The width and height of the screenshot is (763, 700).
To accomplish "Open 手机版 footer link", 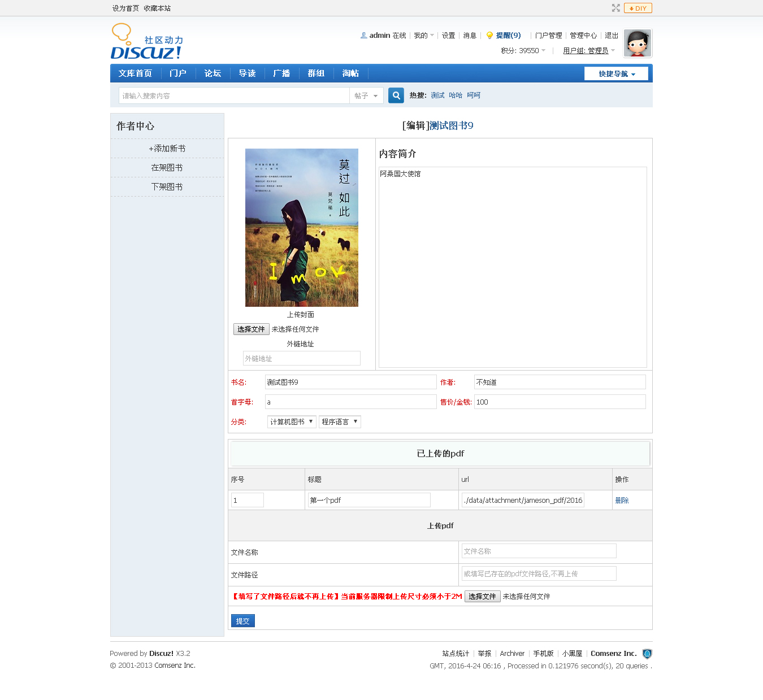I will [543, 653].
